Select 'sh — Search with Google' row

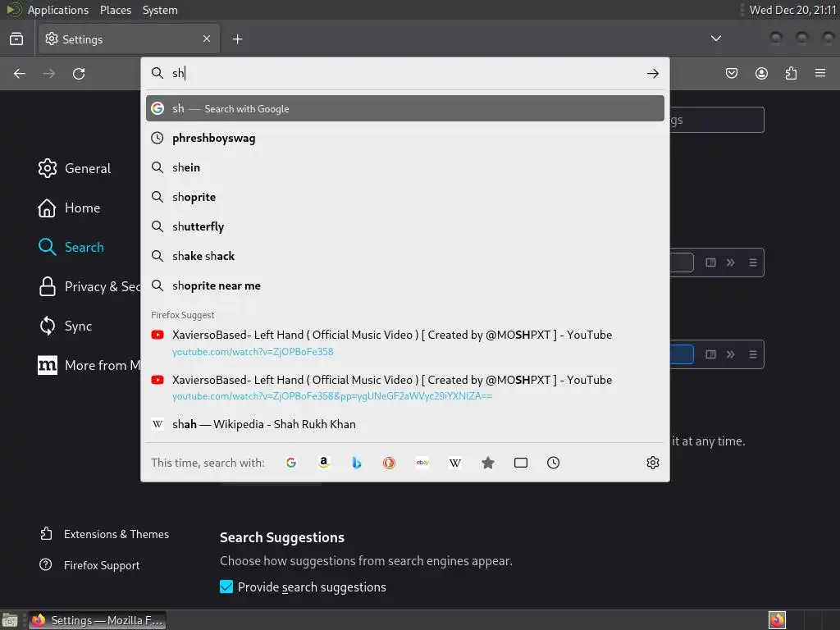[x=405, y=108]
